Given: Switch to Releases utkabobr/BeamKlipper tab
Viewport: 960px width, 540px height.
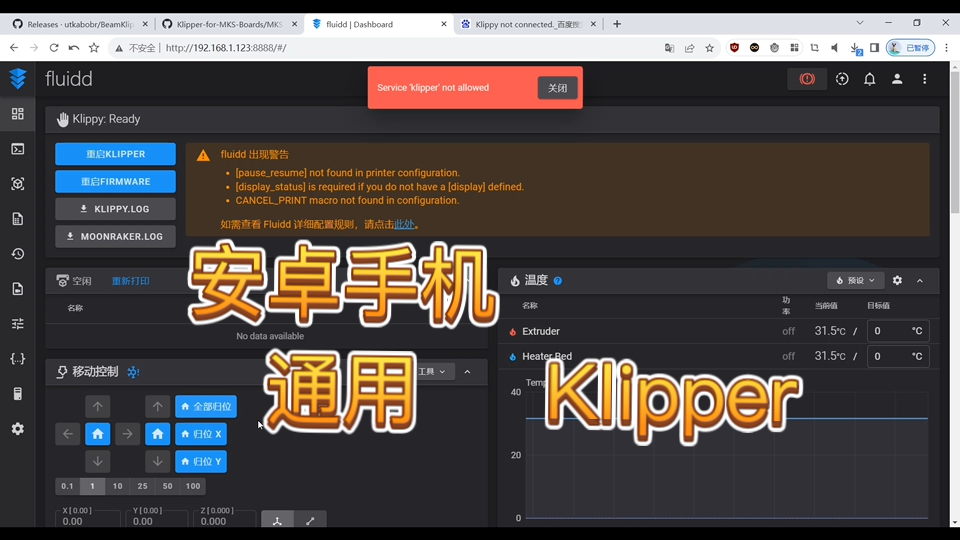Looking at the screenshot, I should pos(80,24).
